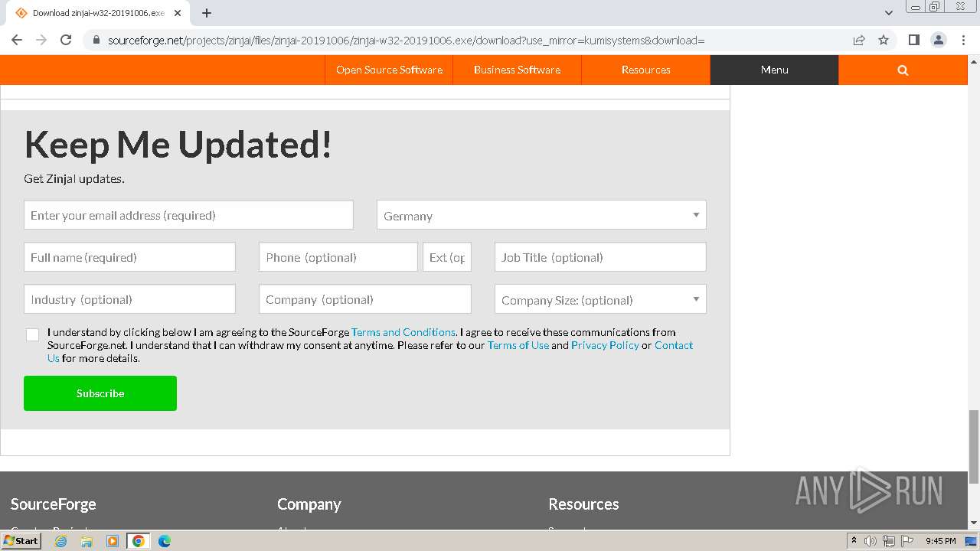Focus the Full name field

[129, 257]
